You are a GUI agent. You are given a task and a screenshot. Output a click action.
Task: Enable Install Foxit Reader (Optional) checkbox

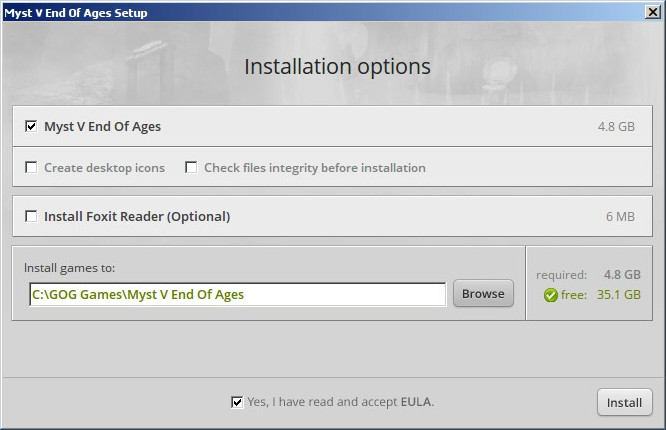(31, 216)
